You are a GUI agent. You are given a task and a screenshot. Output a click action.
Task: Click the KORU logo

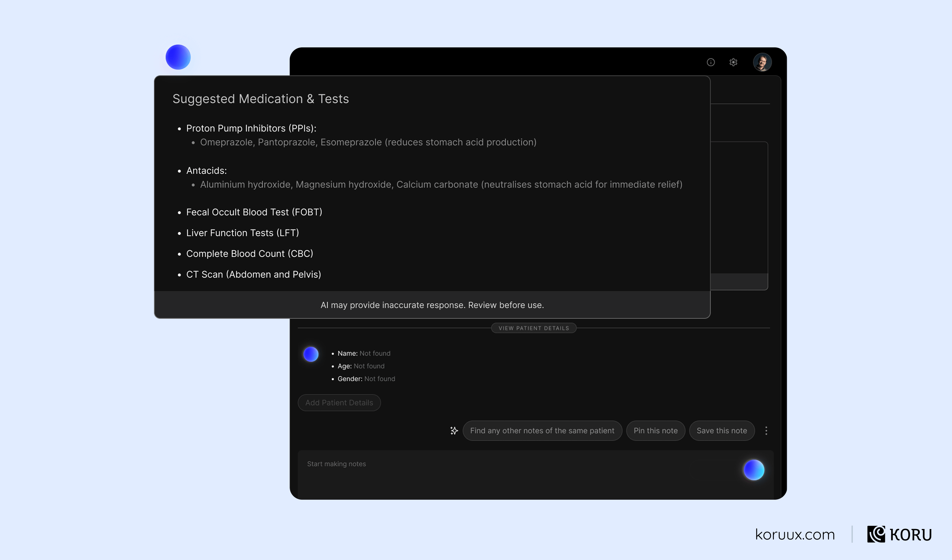(899, 534)
